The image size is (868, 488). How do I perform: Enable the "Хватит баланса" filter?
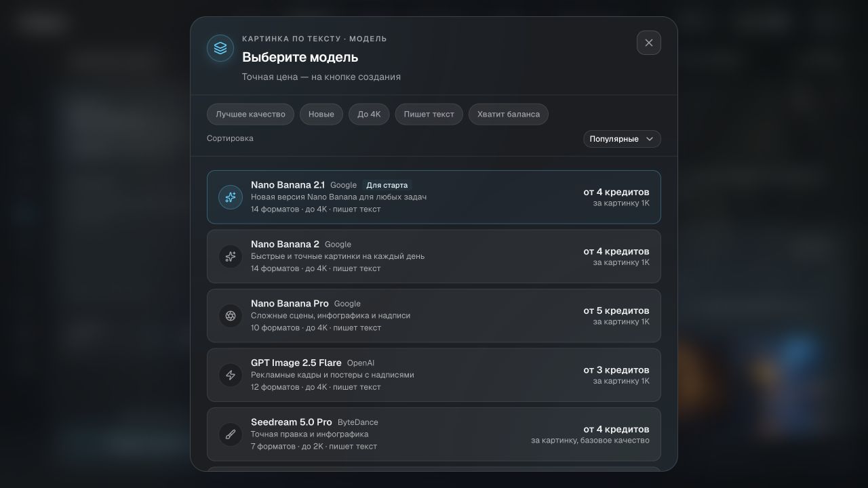(x=509, y=114)
